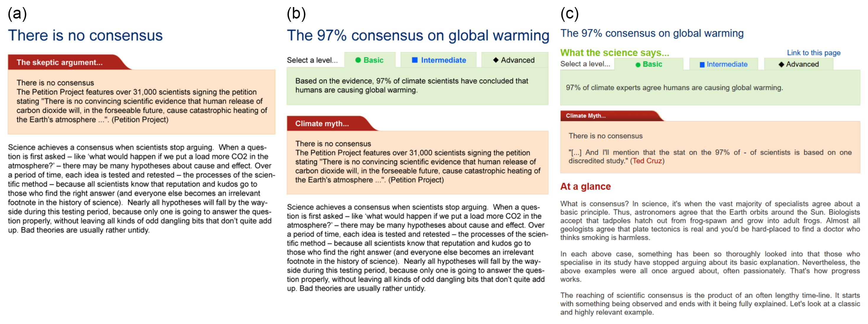Click green circle icon in panel (b) Basic tab
The image size is (868, 324).
pos(358,60)
